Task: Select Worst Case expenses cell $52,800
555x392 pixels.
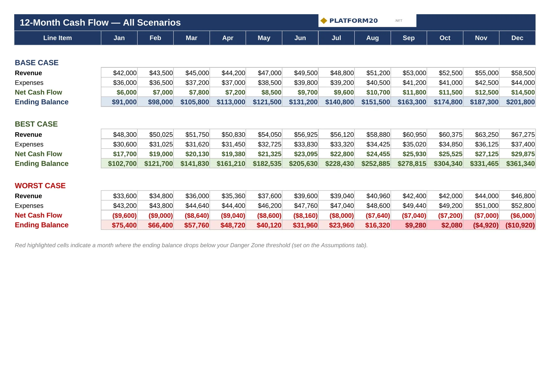Action: tap(517, 206)
